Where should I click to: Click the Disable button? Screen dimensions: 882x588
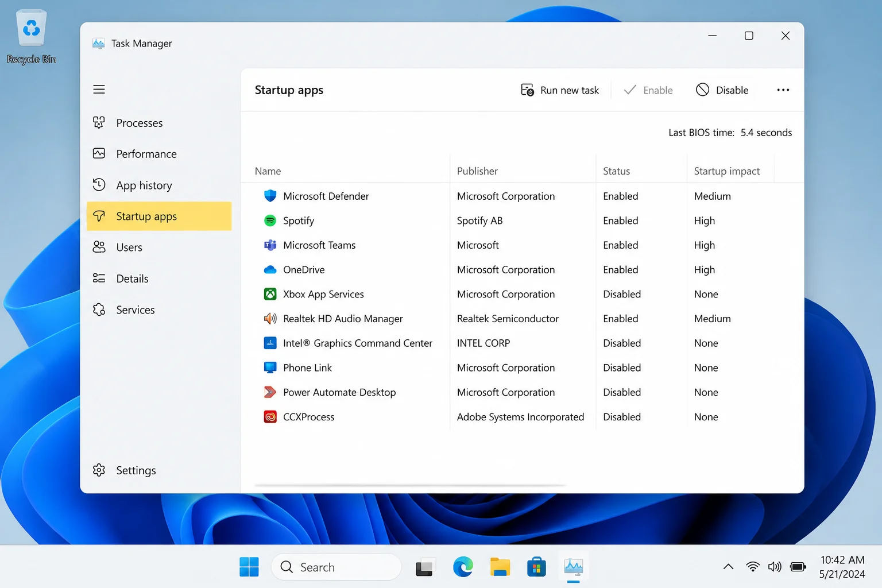pos(722,90)
